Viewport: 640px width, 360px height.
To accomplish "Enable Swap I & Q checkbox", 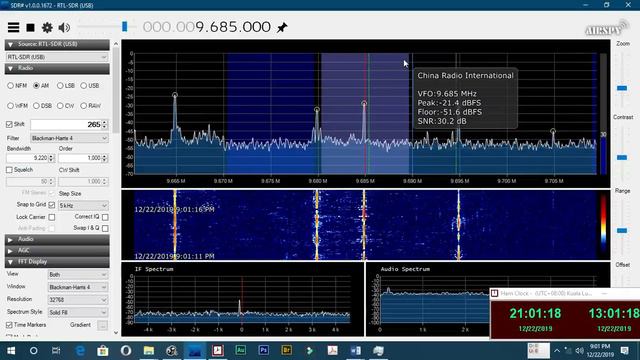I will pos(105,228).
